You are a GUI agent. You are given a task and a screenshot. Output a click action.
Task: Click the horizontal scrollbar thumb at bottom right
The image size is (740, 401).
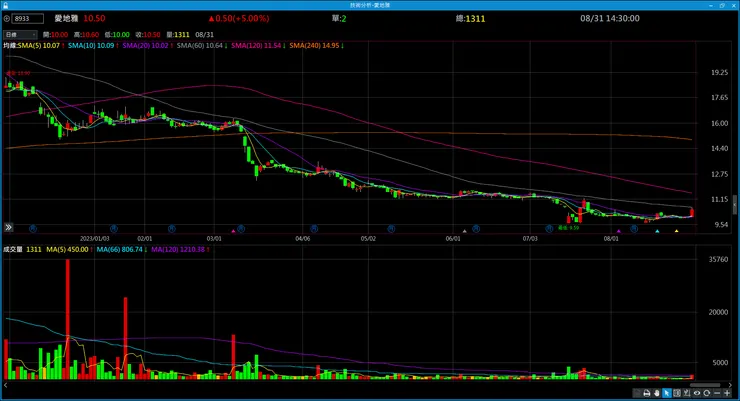(705, 385)
